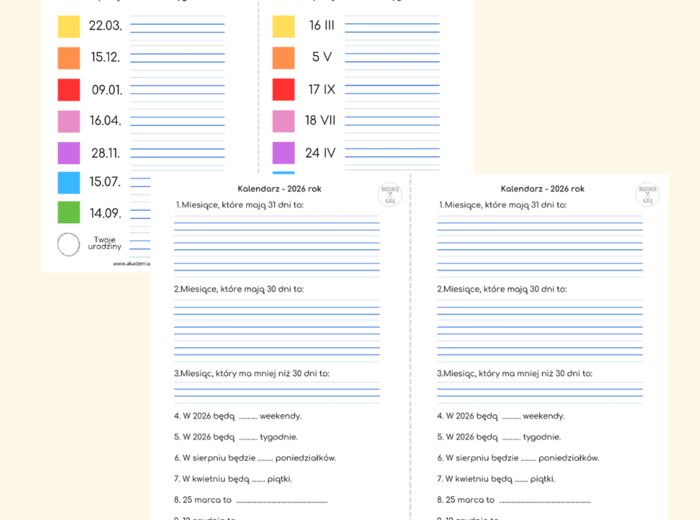Click the left worksheet's Kalendarz - 2026 rok title
This screenshot has width=700, height=520.
click(279, 188)
